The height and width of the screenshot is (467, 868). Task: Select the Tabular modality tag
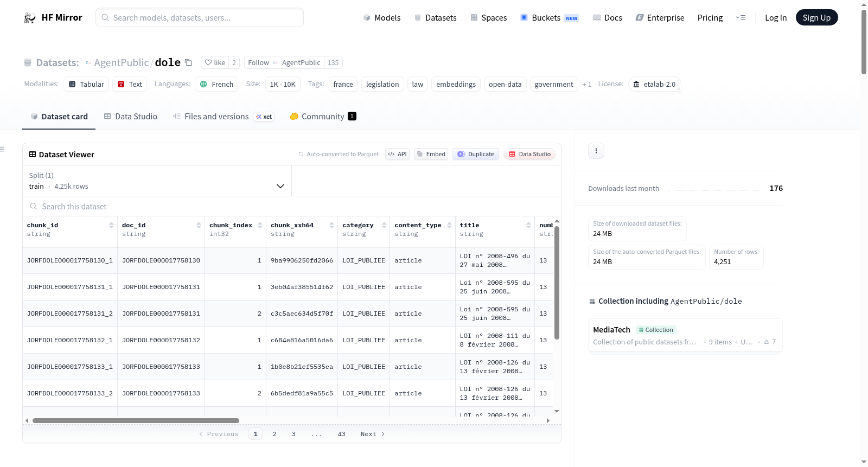[86, 84]
